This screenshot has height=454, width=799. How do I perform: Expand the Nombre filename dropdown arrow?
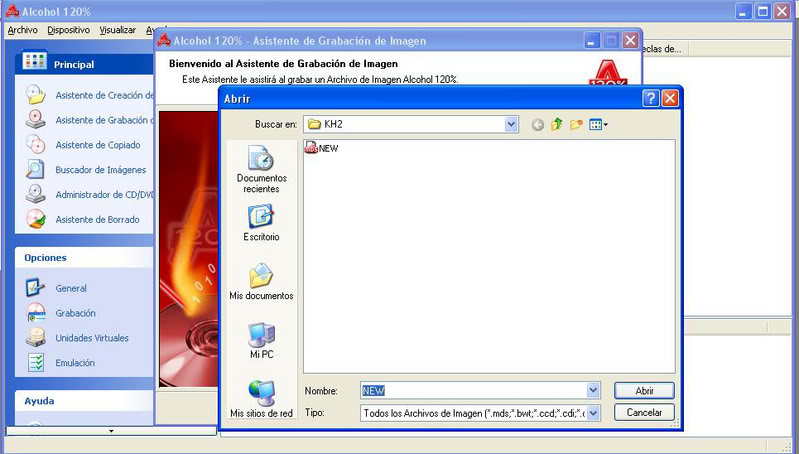[x=593, y=390]
